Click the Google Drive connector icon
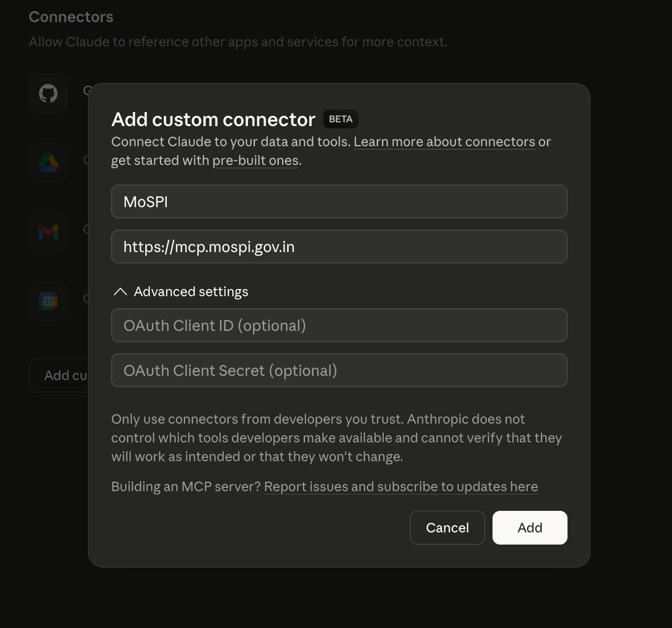The image size is (672, 628). (48, 163)
